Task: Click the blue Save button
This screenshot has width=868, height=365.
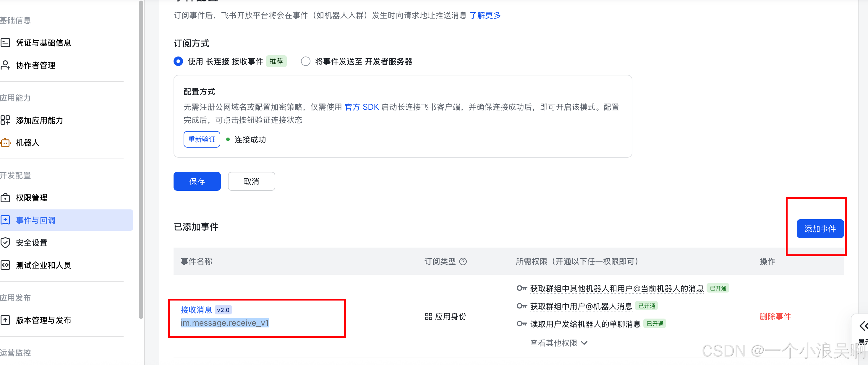Action: click(x=197, y=182)
